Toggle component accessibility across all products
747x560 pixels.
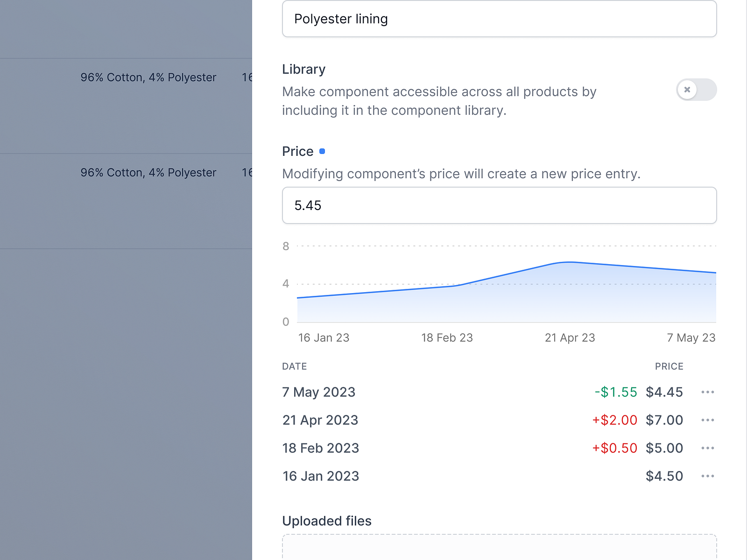pos(697,90)
